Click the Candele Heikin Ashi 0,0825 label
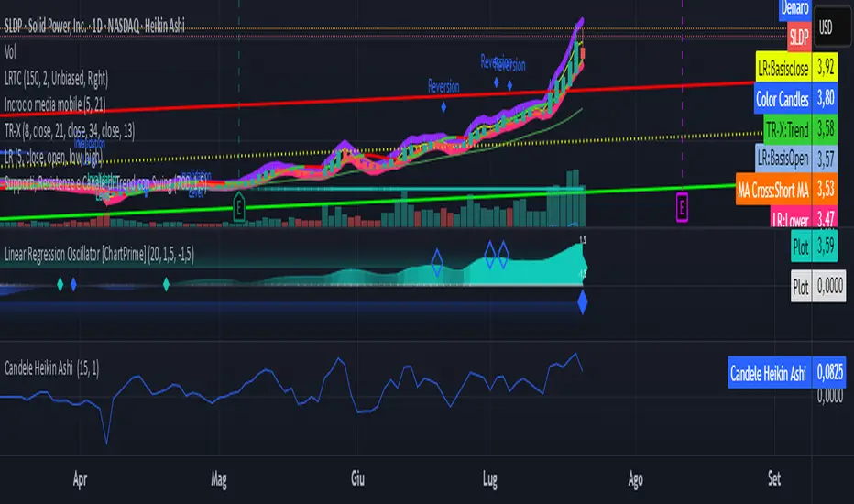 click(786, 373)
